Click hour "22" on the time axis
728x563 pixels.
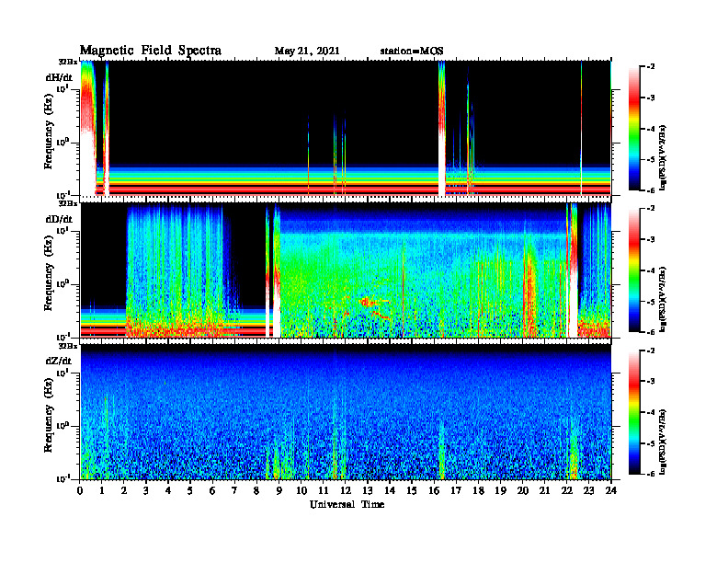(x=567, y=491)
